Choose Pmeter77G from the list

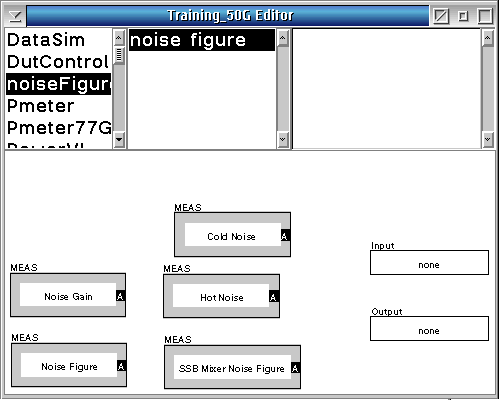tap(59, 128)
